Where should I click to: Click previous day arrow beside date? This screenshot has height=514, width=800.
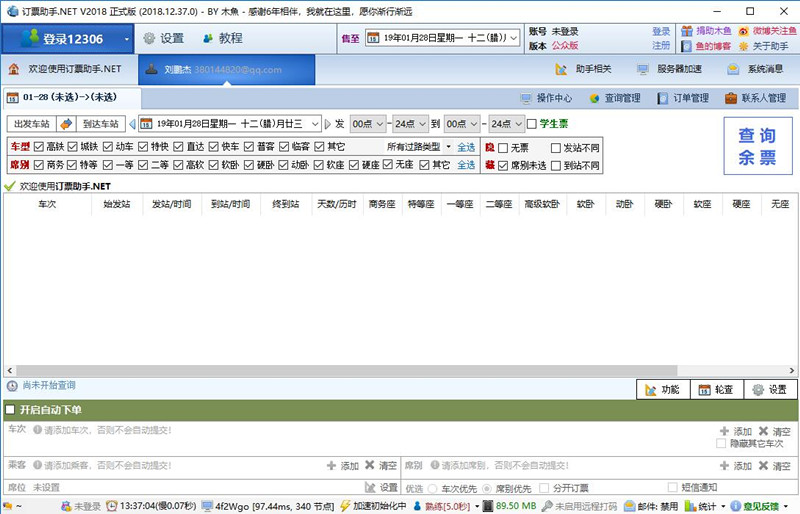(132, 124)
